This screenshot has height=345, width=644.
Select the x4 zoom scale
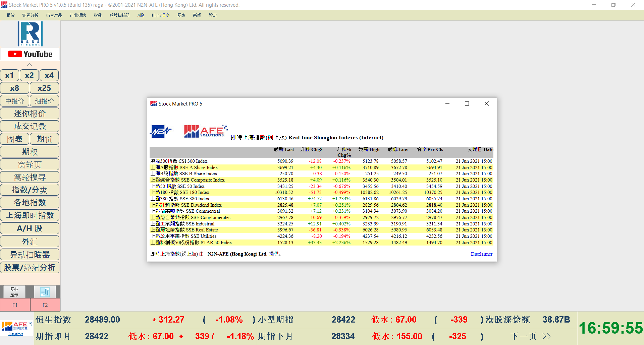49,75
